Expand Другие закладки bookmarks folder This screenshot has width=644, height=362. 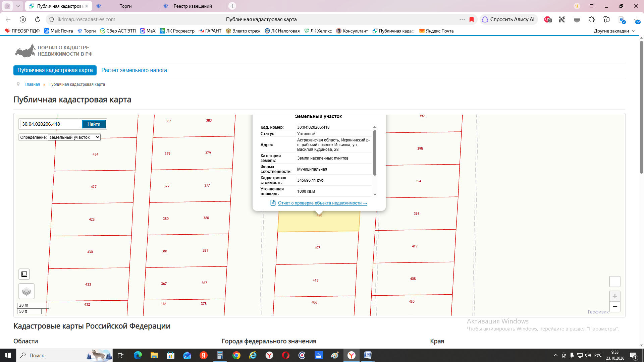[614, 31]
